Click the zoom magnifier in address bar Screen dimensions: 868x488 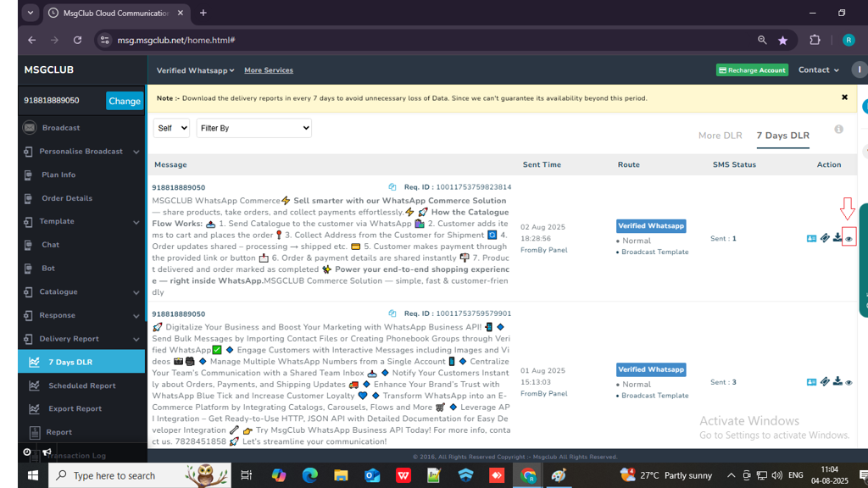(762, 40)
